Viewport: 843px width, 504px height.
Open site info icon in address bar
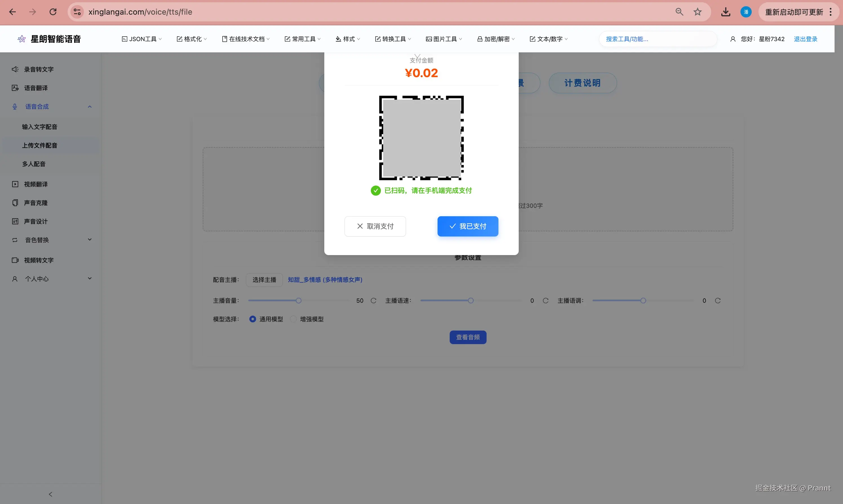[x=77, y=12]
